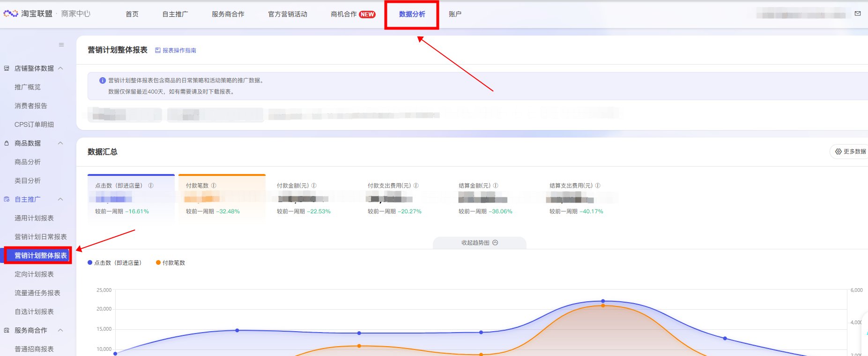Click the 服务商合作 sidebar section icon
Image resolution: width=868 pixels, height=356 pixels.
coord(7,330)
